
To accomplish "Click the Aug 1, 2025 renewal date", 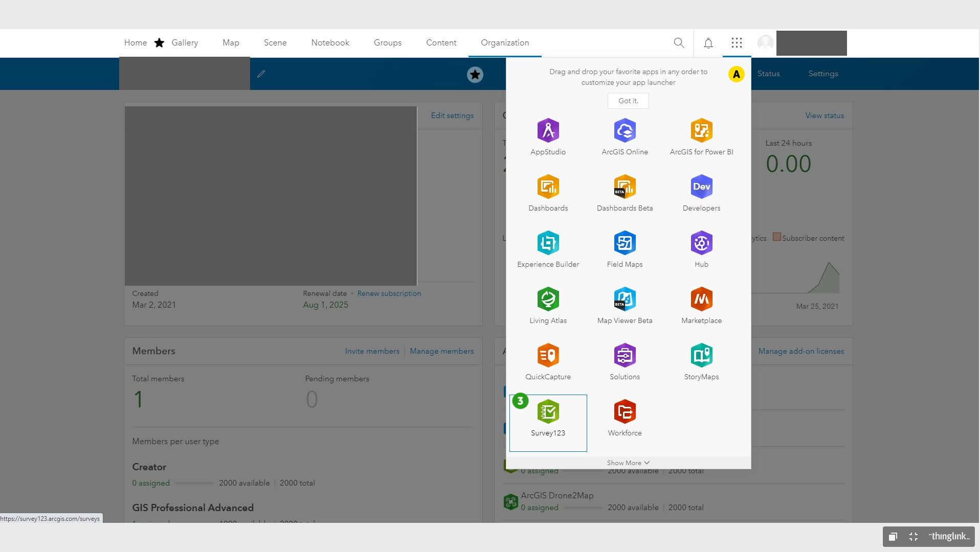I will click(x=325, y=305).
